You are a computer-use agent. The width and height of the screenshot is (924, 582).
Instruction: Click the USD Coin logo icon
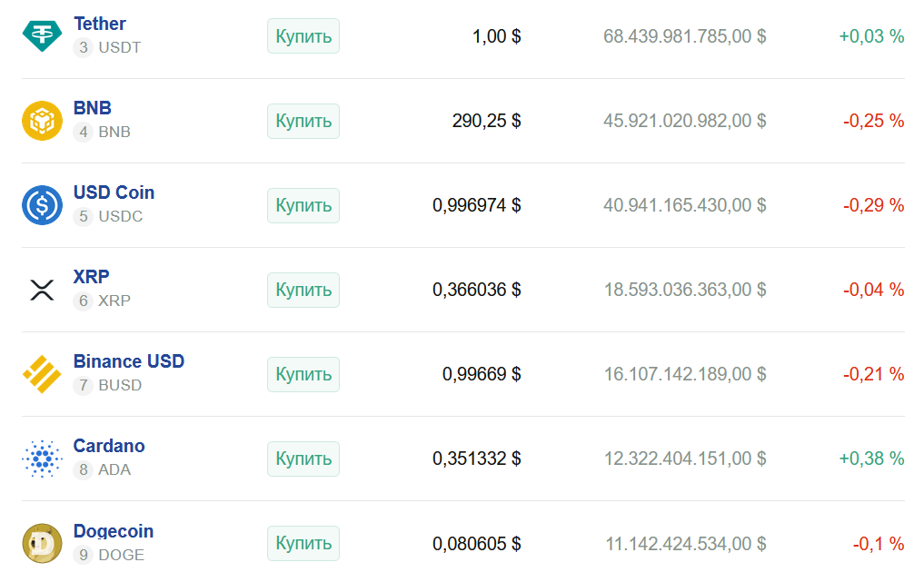42,205
